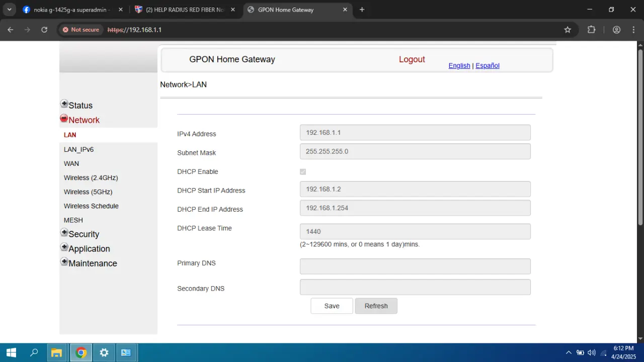This screenshot has width=644, height=362.
Task: Open the LAN_IPv6 settings page
Action: [78, 149]
